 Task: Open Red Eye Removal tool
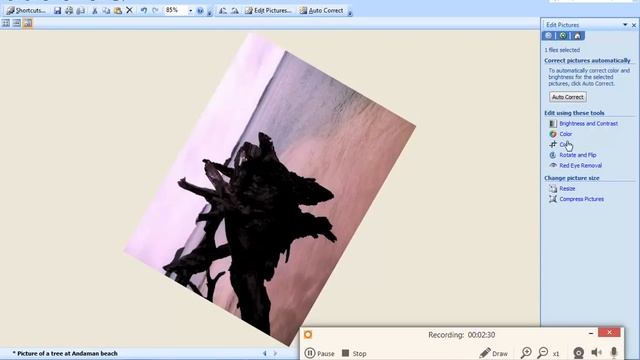click(580, 166)
